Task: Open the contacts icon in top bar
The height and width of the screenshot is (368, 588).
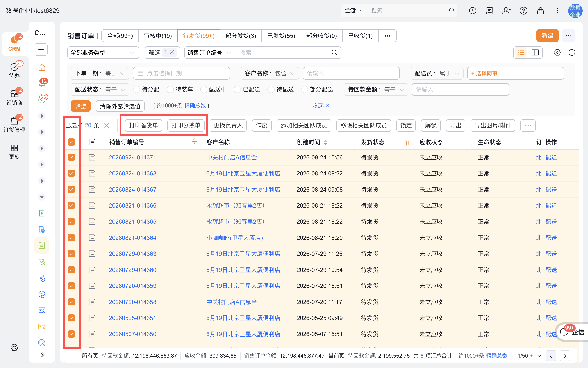Action: [506, 11]
